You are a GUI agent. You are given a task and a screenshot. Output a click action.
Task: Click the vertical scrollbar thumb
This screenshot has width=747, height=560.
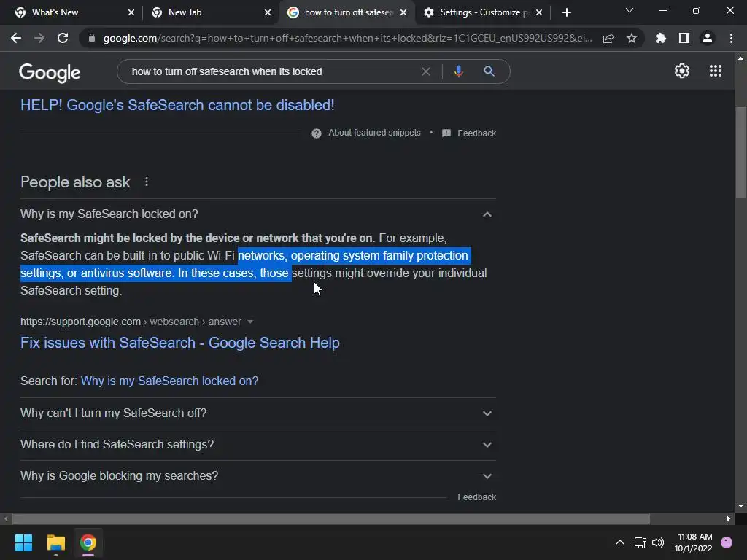pos(741,152)
